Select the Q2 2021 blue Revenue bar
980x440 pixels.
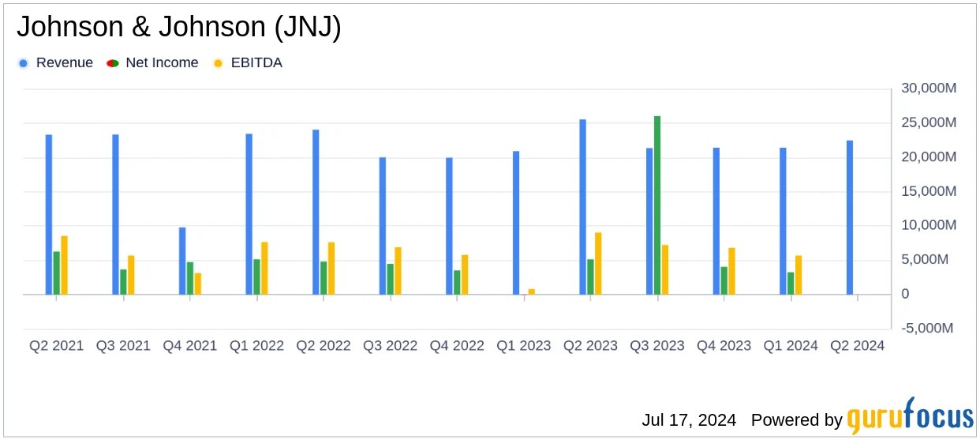point(49,215)
